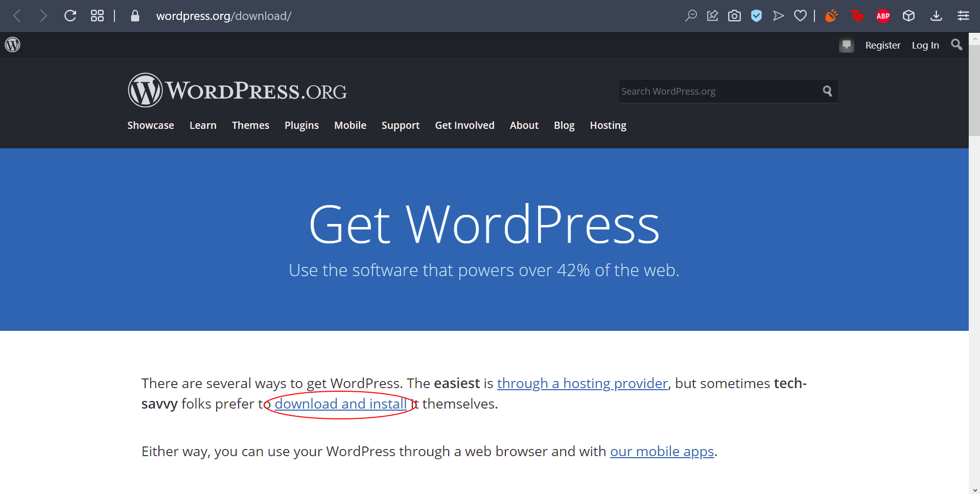
Task: Open the 'download and install' link
Action: click(x=341, y=404)
